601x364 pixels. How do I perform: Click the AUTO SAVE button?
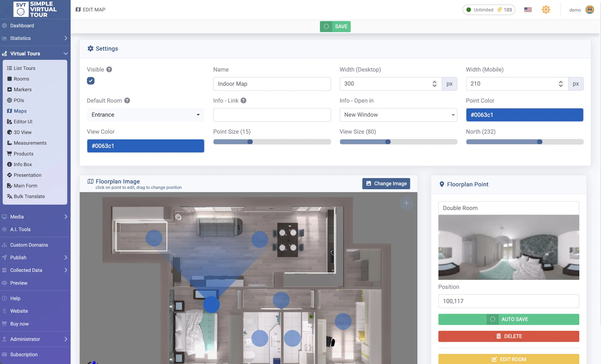pos(509,319)
